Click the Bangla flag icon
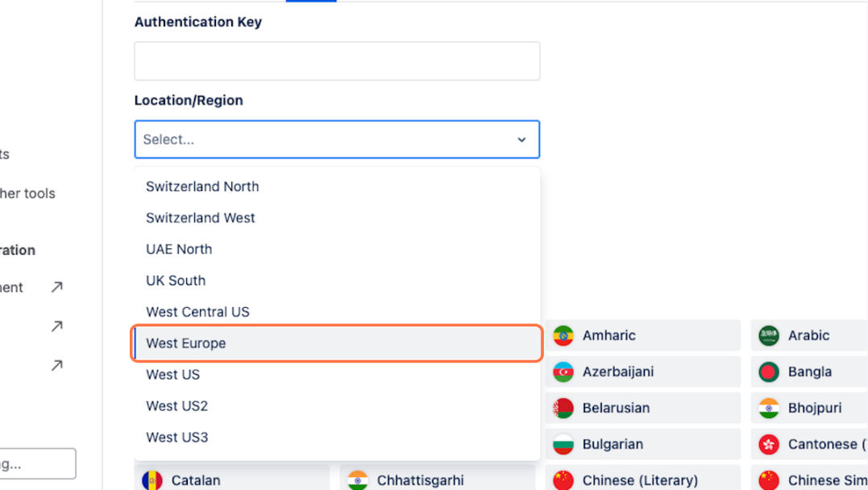The image size is (868, 490). coord(769,372)
